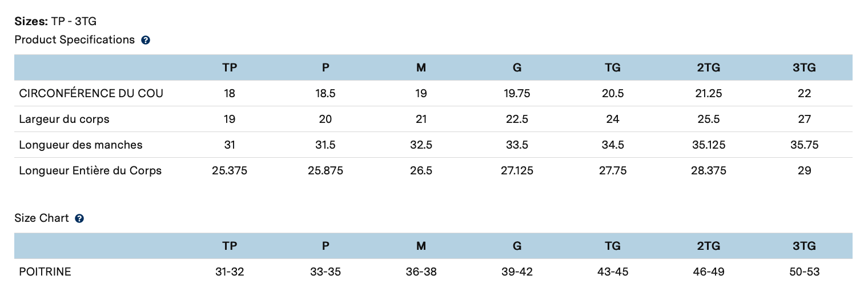Click the 35.125 sleeve length value
868x307 pixels.
(708, 145)
